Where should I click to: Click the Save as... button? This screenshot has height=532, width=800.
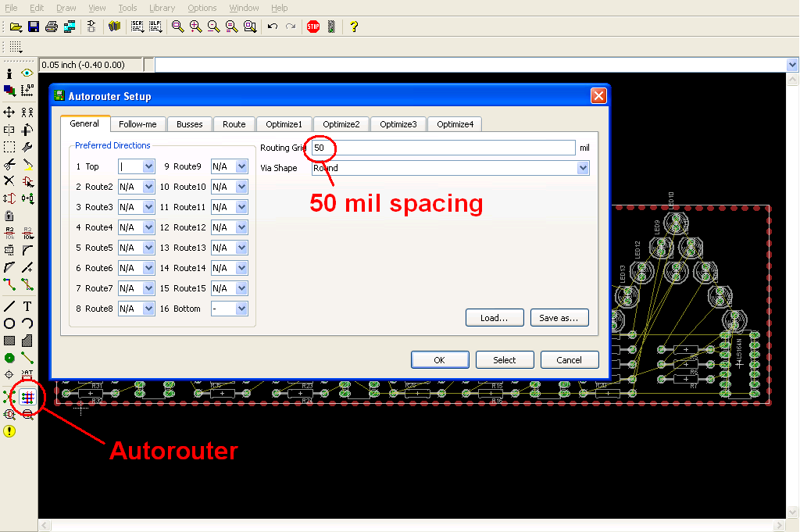click(559, 318)
